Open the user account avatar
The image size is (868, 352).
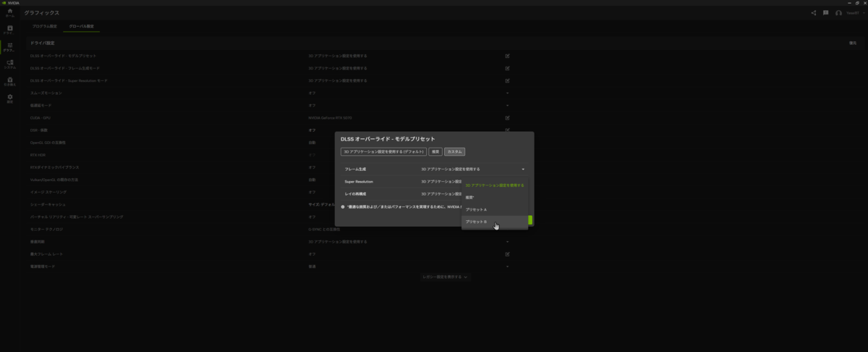(x=838, y=13)
